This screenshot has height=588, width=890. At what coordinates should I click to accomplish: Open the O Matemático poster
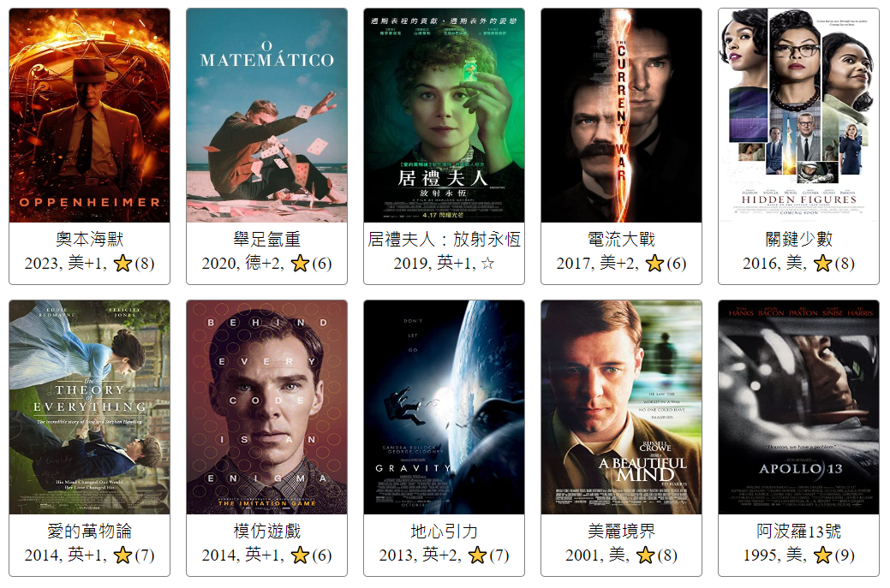click(x=266, y=115)
